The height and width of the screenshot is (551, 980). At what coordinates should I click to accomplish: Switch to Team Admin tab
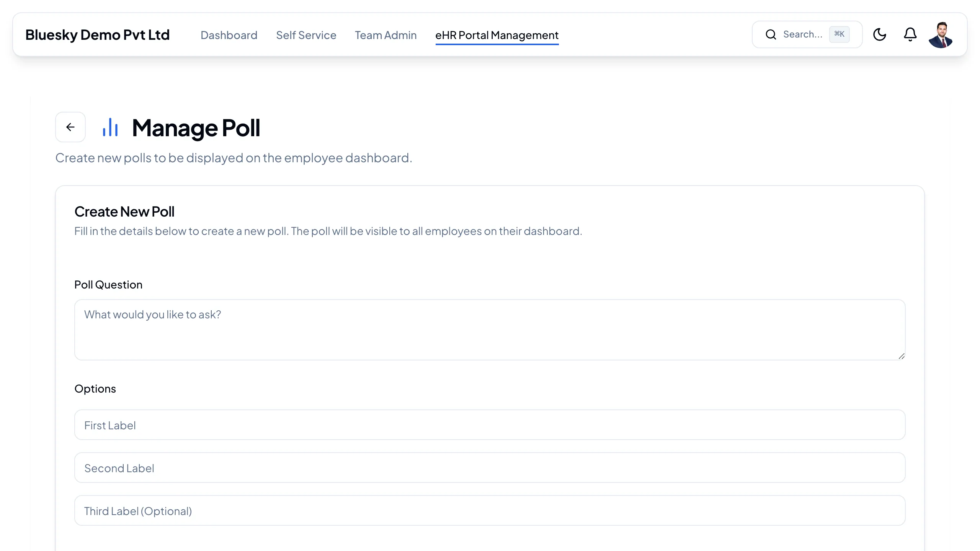tap(385, 35)
